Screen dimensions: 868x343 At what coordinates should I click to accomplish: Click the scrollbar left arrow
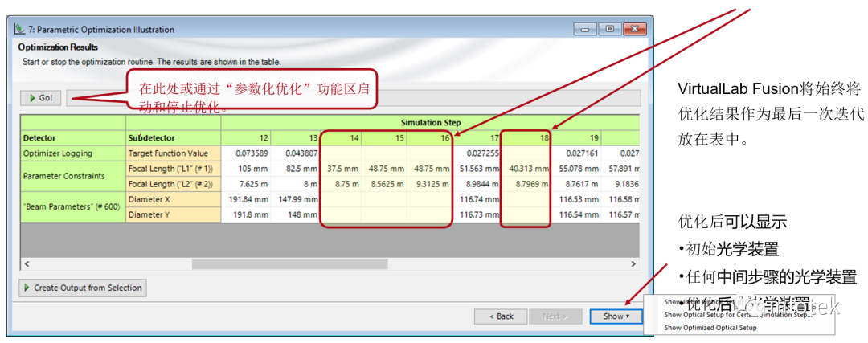26,264
